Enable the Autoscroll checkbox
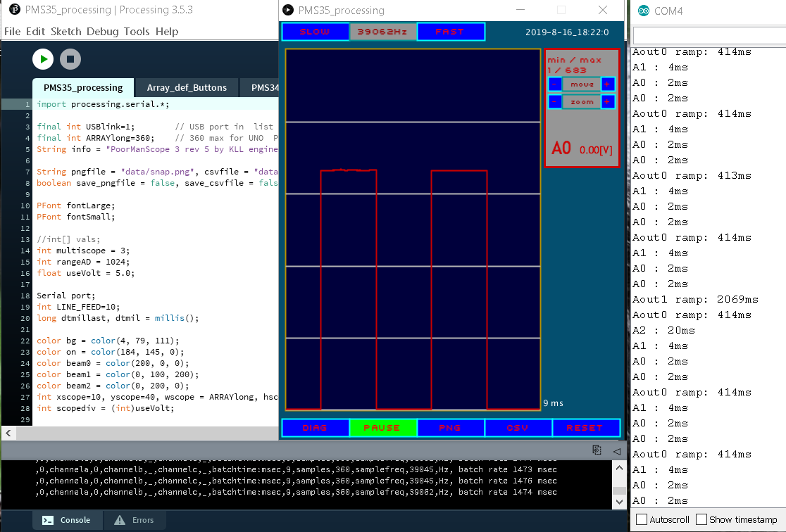 [x=642, y=519]
